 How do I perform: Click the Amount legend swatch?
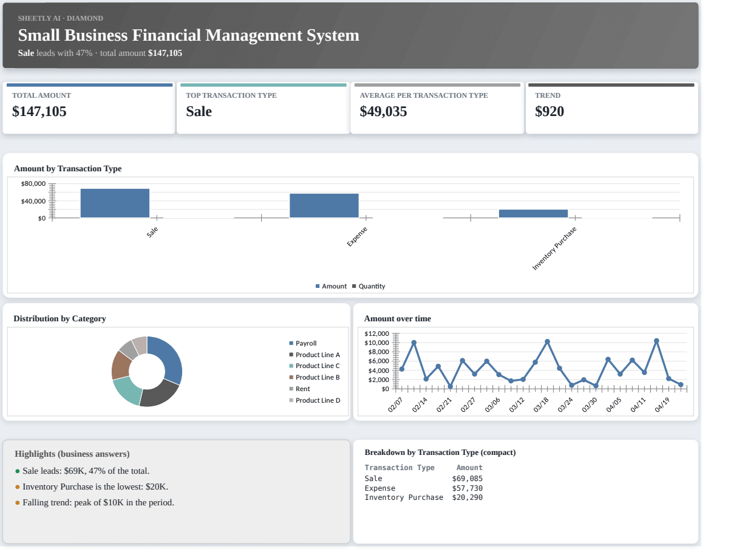point(318,286)
